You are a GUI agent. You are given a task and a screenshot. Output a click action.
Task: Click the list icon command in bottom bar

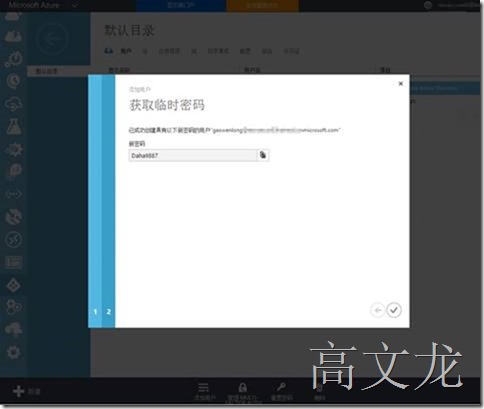coord(204,391)
